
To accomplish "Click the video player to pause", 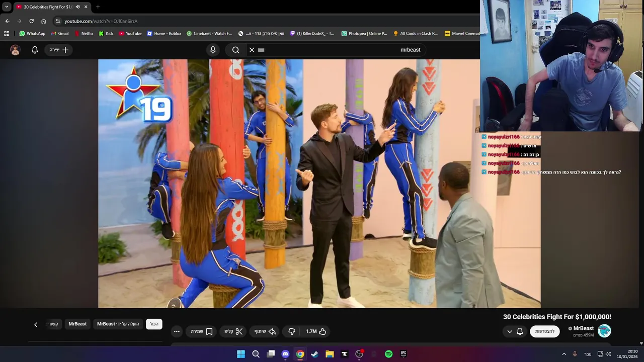I will point(319,184).
